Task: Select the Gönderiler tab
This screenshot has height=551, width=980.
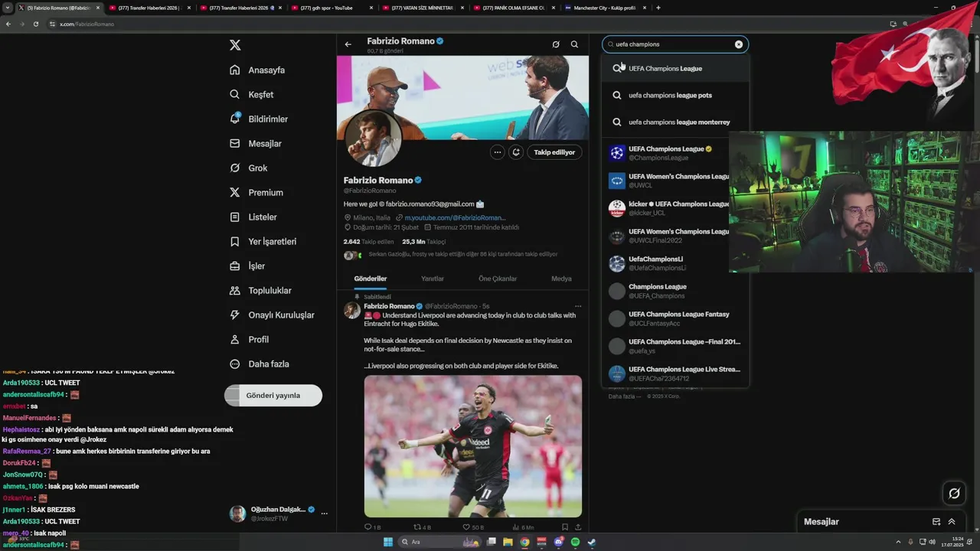Action: pos(371,279)
